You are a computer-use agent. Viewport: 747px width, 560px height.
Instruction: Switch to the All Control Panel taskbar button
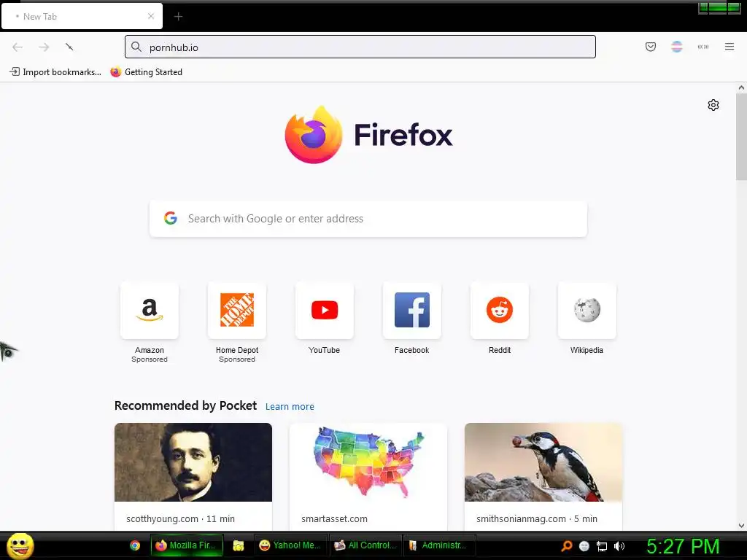[x=366, y=545]
